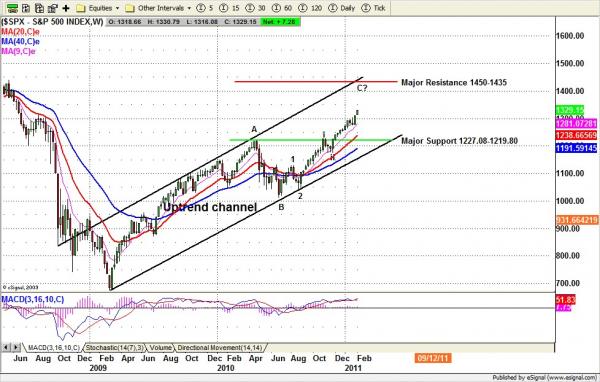Click the fourth toolbar window-settings icon
The width and height of the screenshot is (600, 382).
tap(52, 8)
